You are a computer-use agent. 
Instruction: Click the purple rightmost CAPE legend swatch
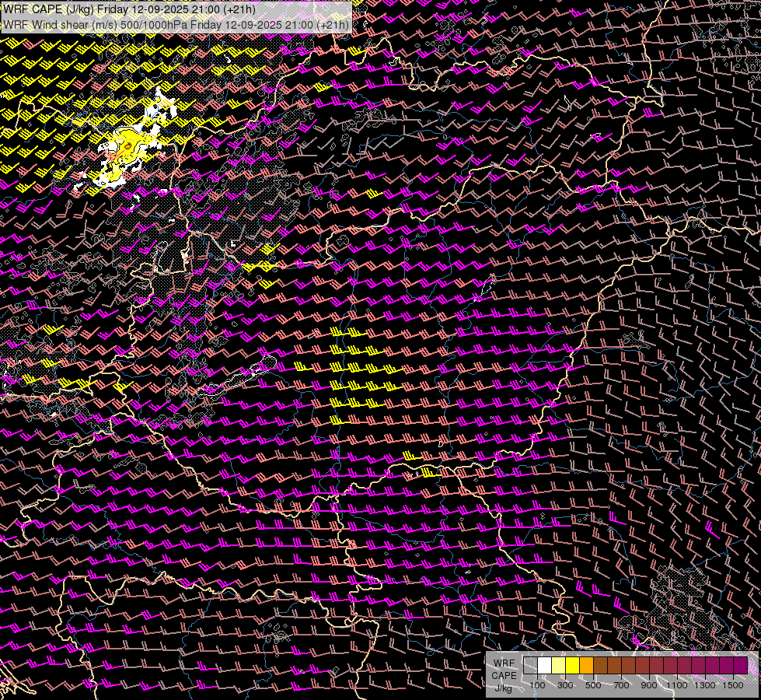(x=741, y=666)
